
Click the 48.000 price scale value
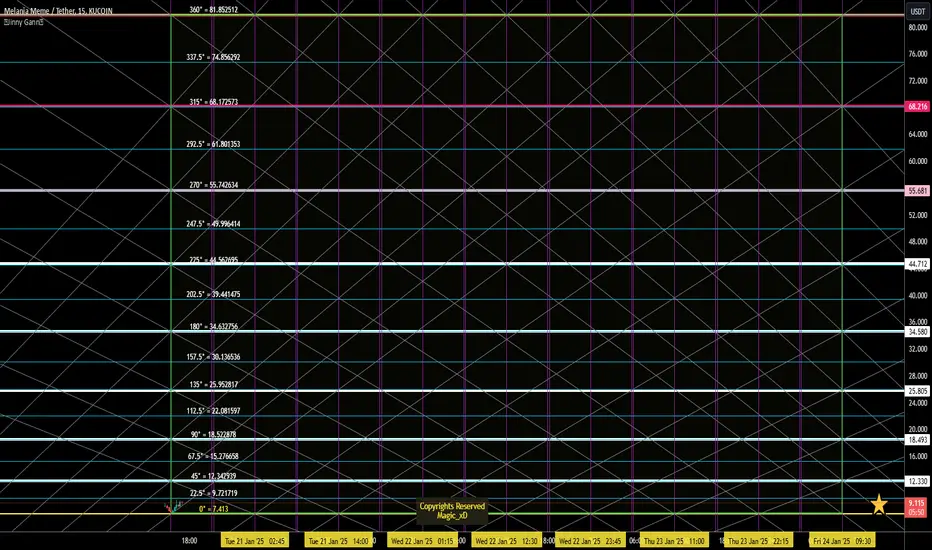tap(918, 242)
